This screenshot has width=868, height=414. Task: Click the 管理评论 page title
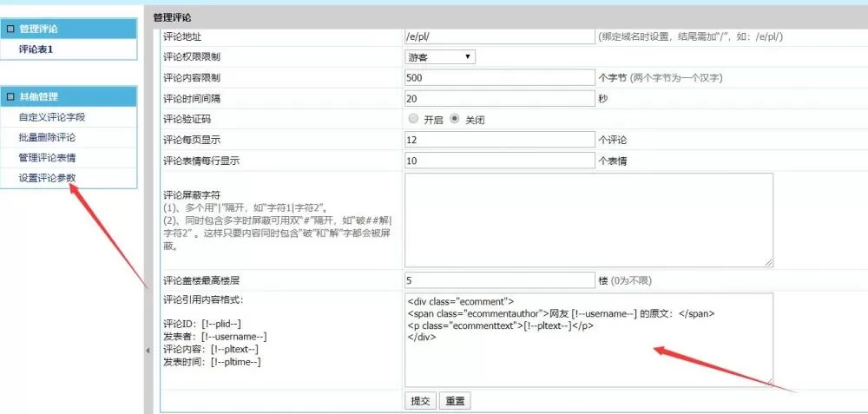coord(172,17)
